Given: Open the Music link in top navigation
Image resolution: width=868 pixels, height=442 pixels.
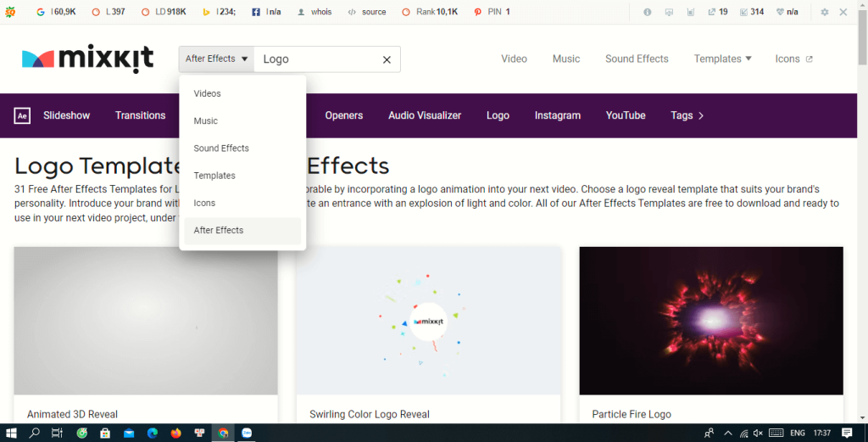Looking at the screenshot, I should point(565,59).
